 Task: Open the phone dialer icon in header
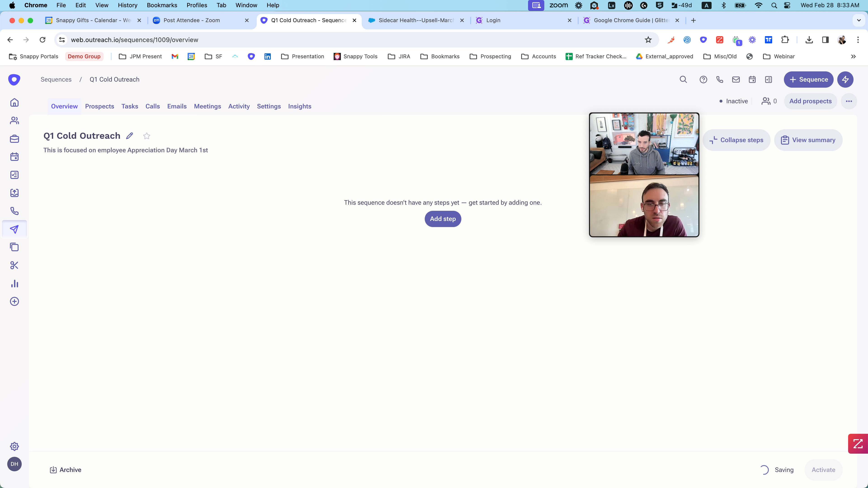coord(719,80)
